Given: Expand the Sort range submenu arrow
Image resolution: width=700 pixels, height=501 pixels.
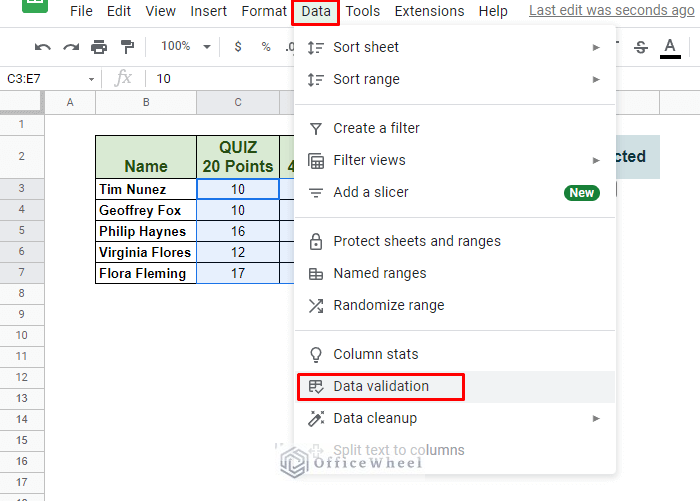Looking at the screenshot, I should [596, 79].
